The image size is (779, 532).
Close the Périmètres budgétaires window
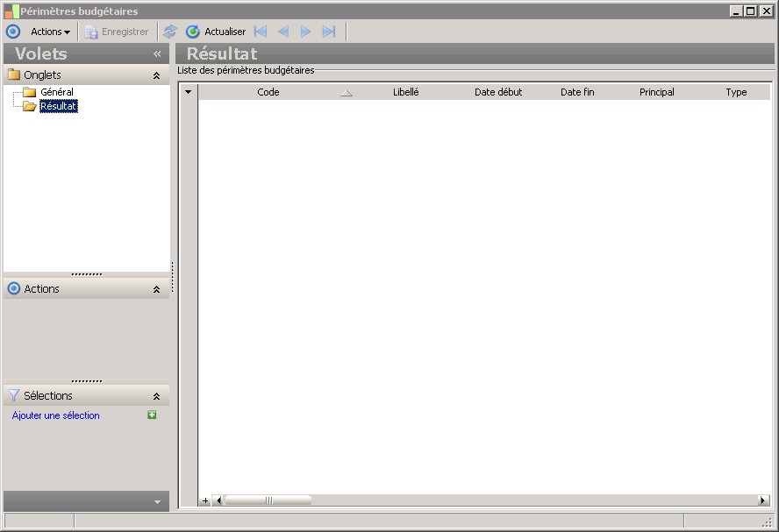767,11
